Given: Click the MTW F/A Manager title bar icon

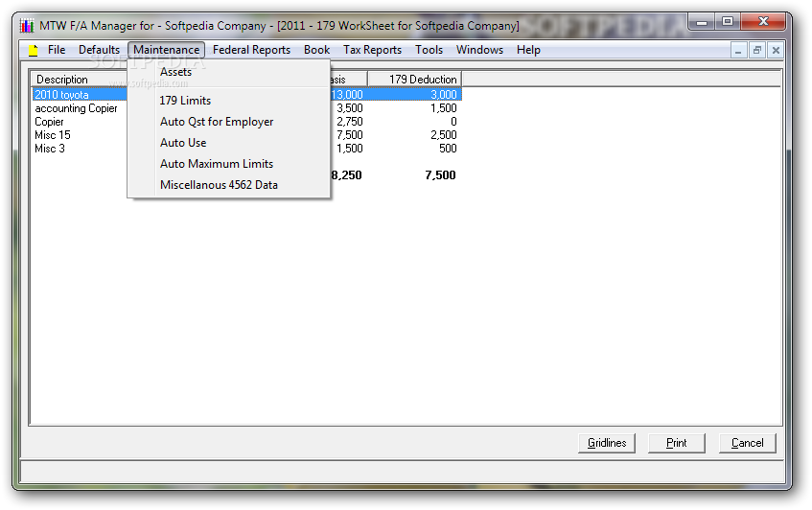Looking at the screenshot, I should point(27,25).
